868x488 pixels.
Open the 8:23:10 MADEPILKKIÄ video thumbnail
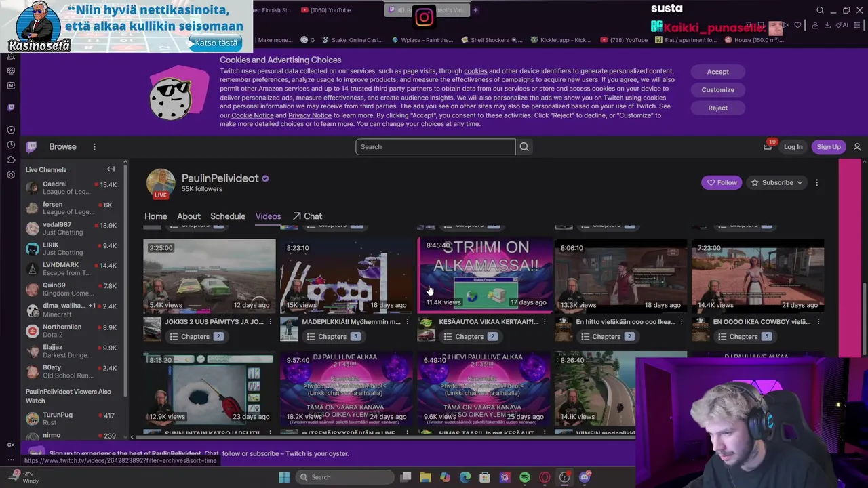point(347,275)
